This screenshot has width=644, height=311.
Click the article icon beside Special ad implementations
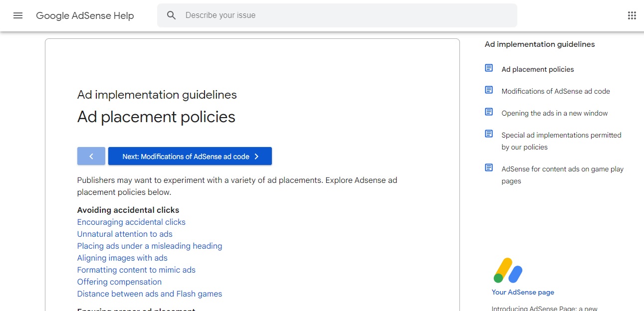pyautogui.click(x=489, y=134)
